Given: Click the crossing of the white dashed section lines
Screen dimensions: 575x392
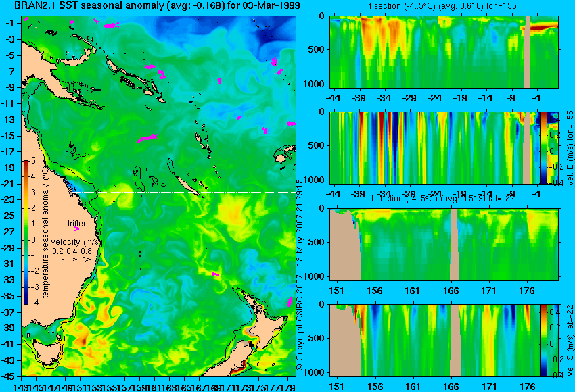Looking at the screenshot, I should point(110,192).
